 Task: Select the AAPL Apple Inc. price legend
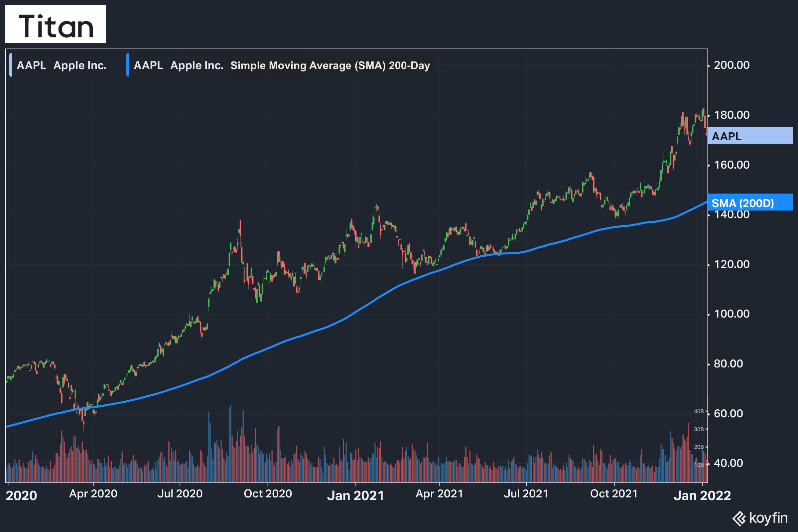[64, 65]
